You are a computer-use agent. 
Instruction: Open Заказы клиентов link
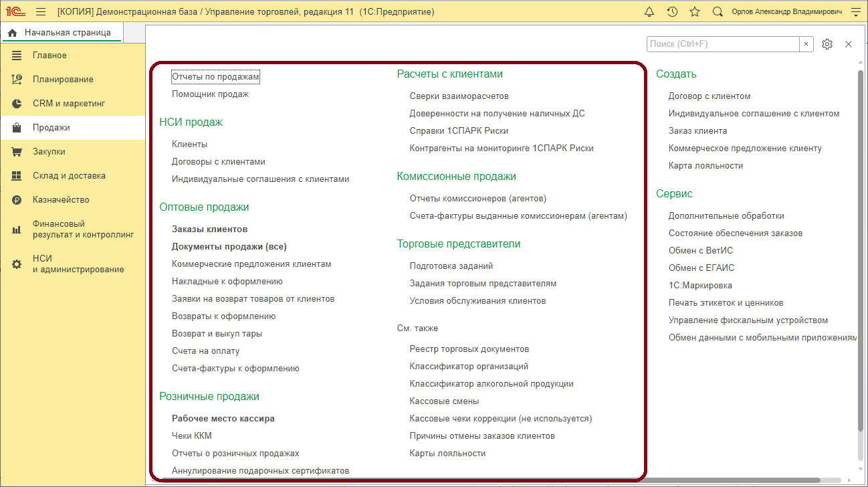(209, 229)
